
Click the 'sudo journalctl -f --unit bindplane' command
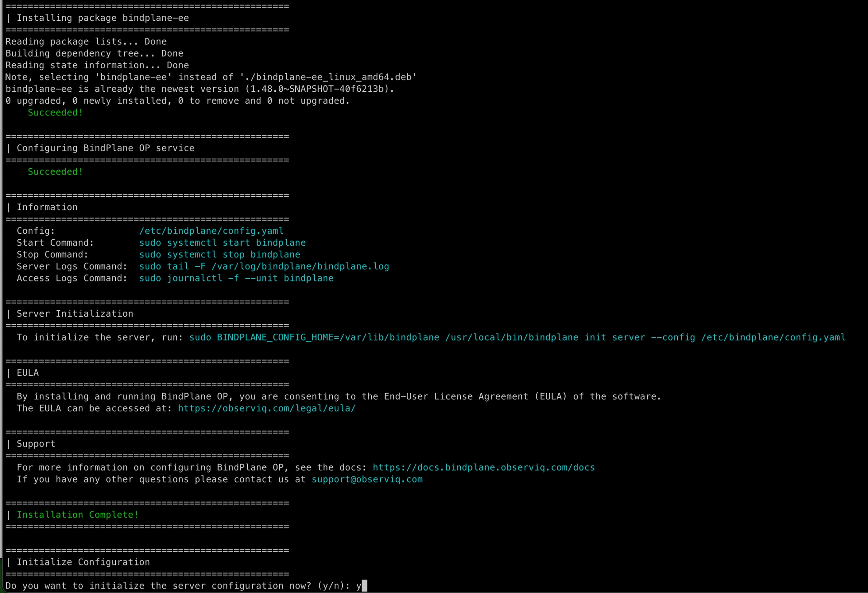(x=236, y=278)
